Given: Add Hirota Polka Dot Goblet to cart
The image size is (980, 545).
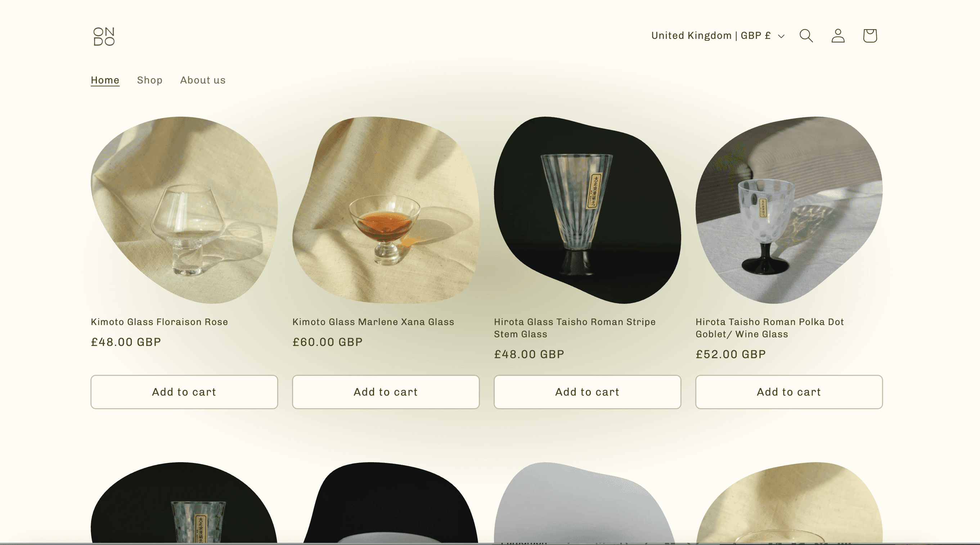Looking at the screenshot, I should point(789,392).
